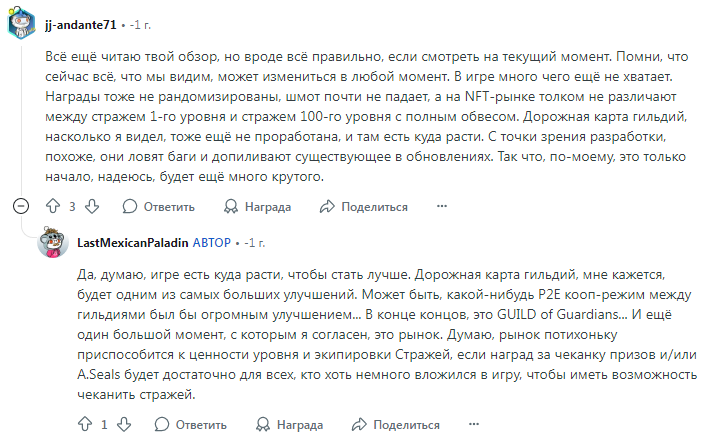Open more options for jj-andante71 comment

pos(442,206)
